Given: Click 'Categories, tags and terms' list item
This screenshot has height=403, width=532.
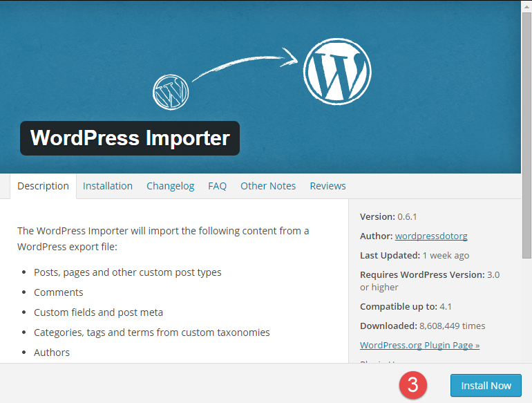Looking at the screenshot, I should tap(152, 332).
